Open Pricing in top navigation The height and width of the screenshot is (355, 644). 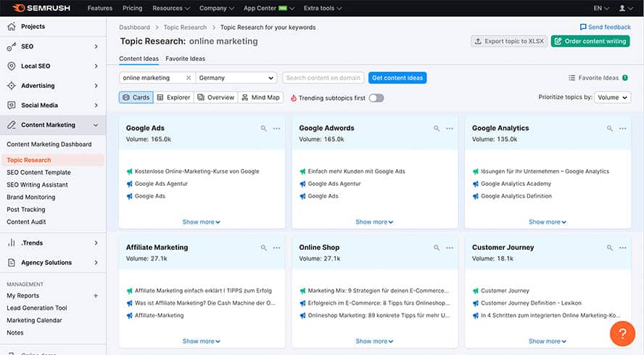tap(132, 8)
